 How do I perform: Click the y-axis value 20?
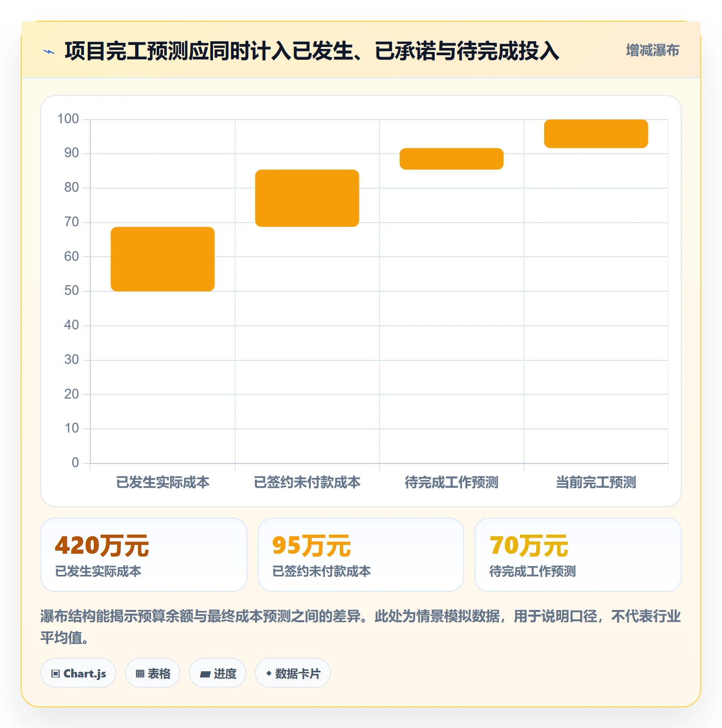[72, 394]
